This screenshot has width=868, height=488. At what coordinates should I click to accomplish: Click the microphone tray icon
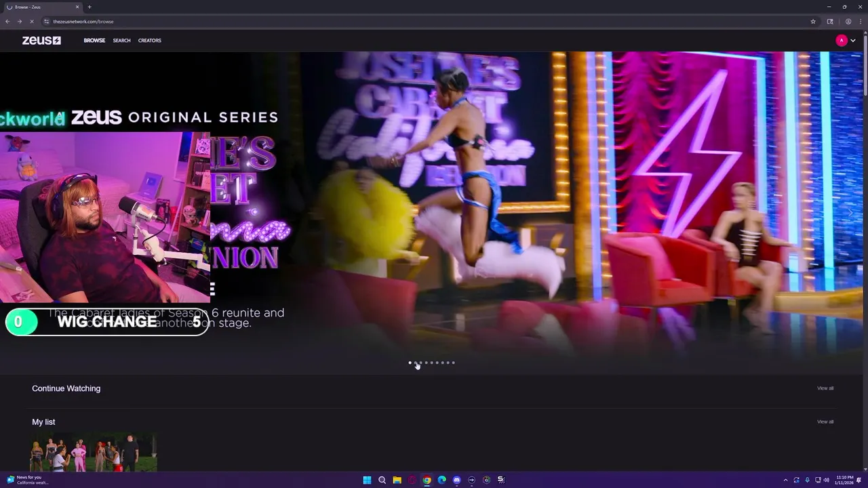coord(807,480)
